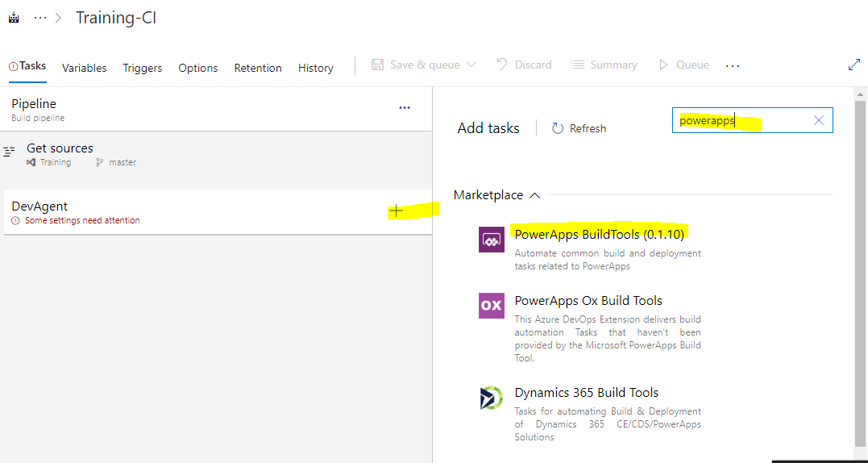Switch to the Variables tab
The height and width of the screenshot is (463, 868).
(x=84, y=68)
